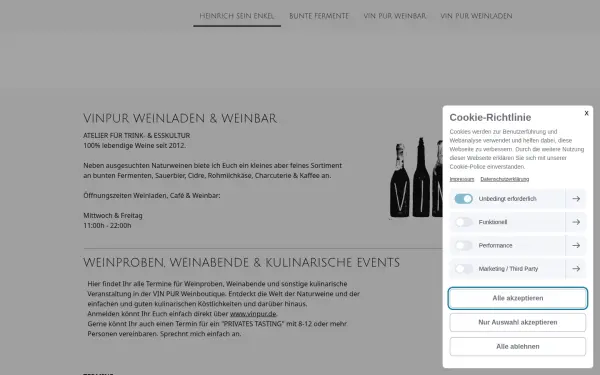
Task: Expand details arrow for Unbedingt erforderlich
Action: 576,199
